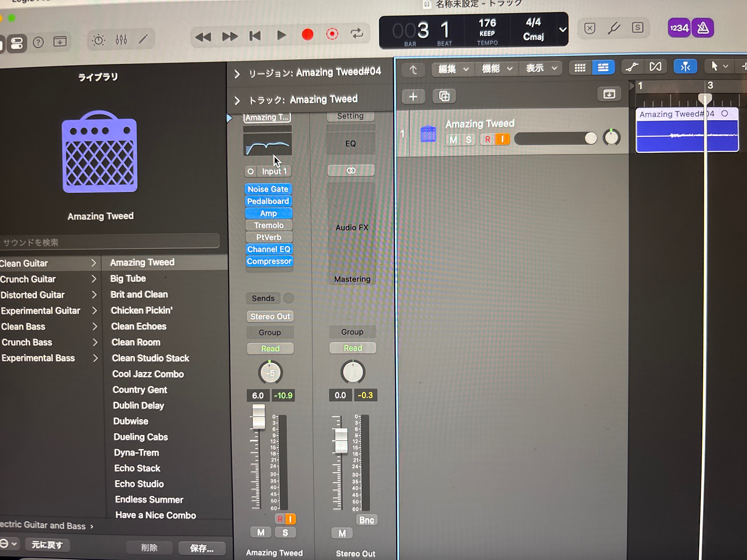The image size is (747, 560).
Task: Open the Mixer from the control bar
Action: tap(121, 40)
